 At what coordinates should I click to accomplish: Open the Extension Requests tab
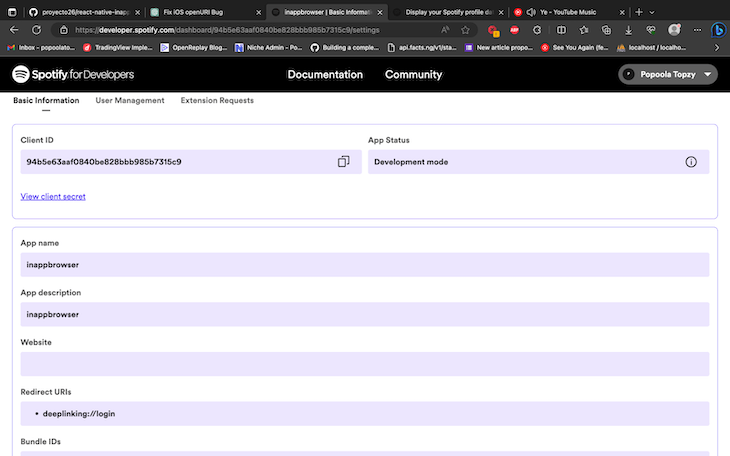pos(217,101)
